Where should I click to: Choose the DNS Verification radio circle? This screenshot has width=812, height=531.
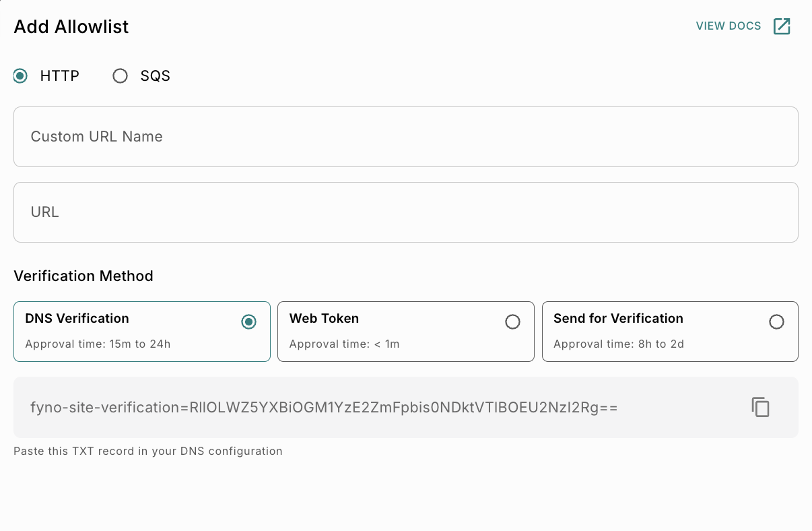click(x=249, y=322)
